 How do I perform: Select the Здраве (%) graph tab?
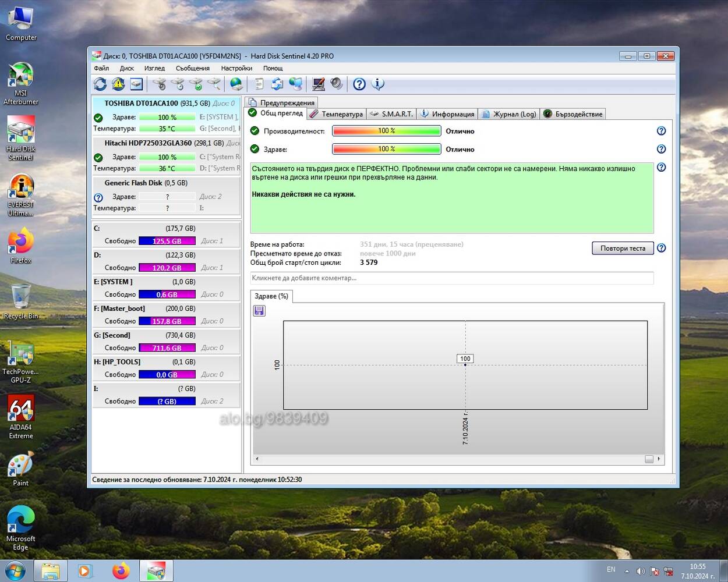point(271,296)
